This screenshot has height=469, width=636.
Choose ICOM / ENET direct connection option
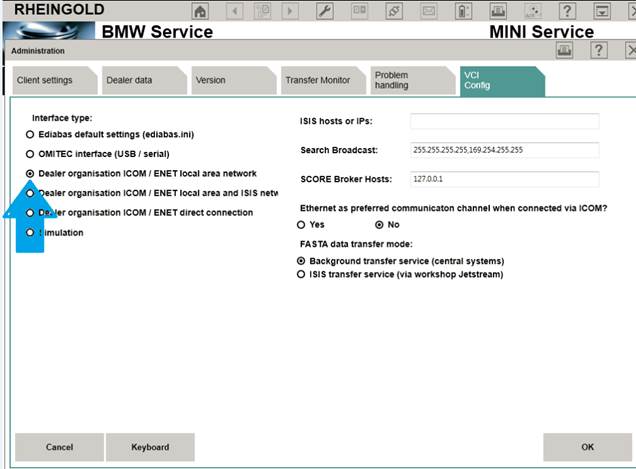pyautogui.click(x=30, y=213)
